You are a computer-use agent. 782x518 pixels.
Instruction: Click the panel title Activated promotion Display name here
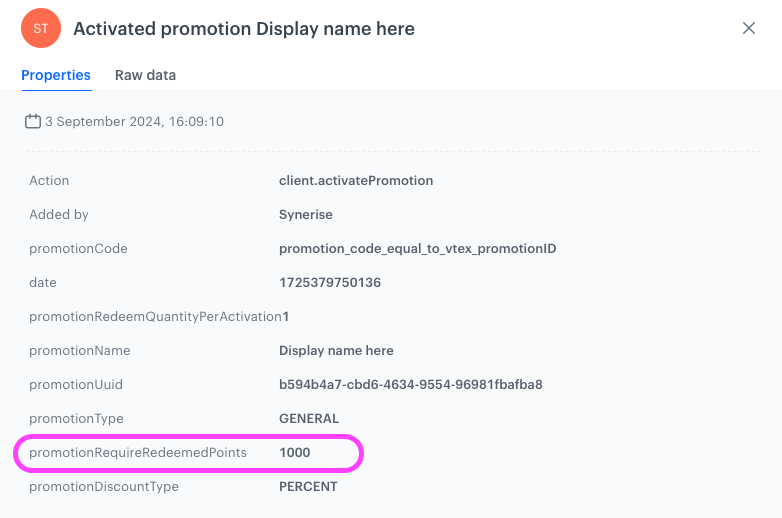pyautogui.click(x=244, y=29)
